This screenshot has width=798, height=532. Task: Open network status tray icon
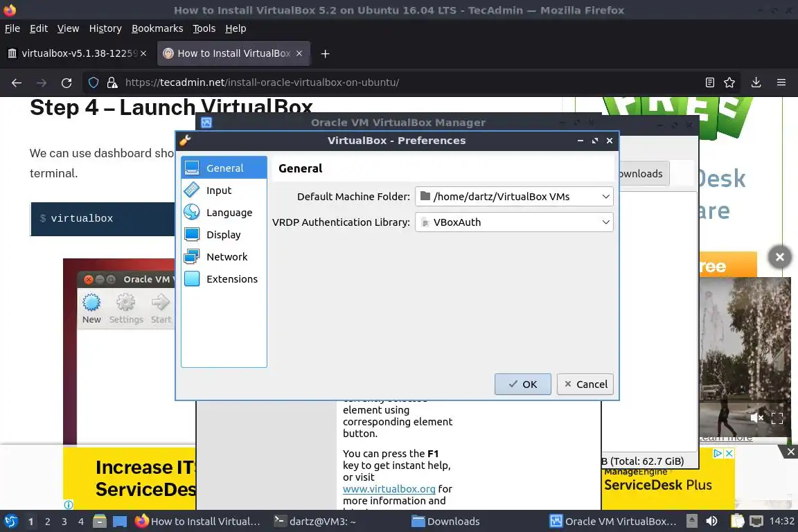756,521
